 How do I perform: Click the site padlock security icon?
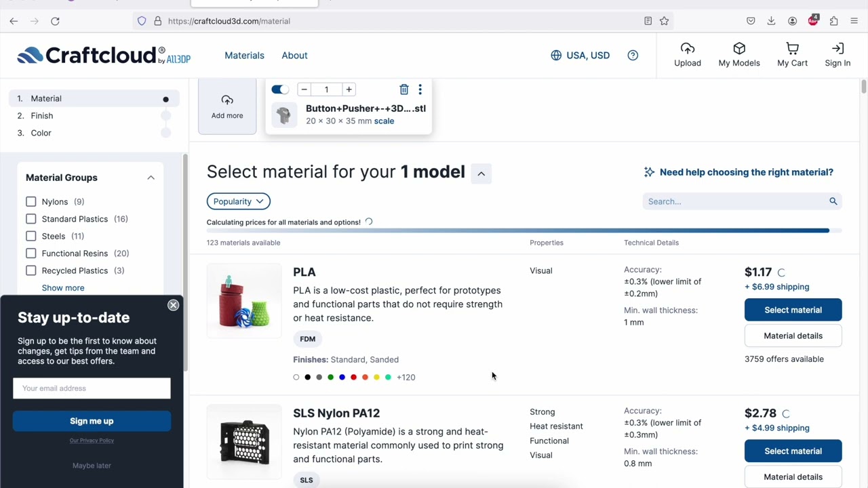point(157,21)
